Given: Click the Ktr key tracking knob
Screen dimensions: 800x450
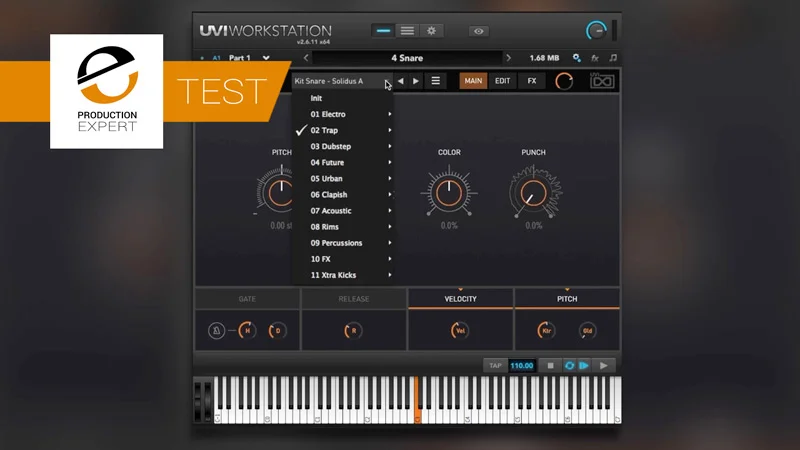Looking at the screenshot, I should (x=546, y=331).
